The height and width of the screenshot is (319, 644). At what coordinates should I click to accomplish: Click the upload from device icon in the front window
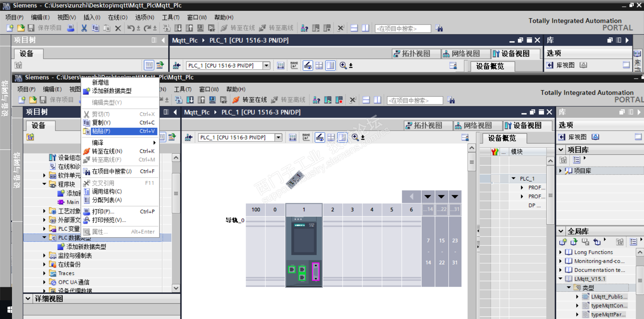point(201,100)
